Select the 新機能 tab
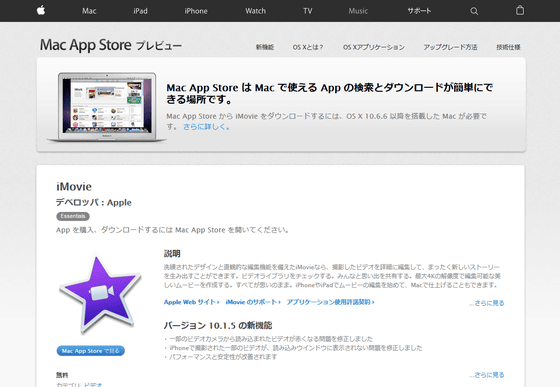Viewport: 560px width, 387px height. [265, 47]
